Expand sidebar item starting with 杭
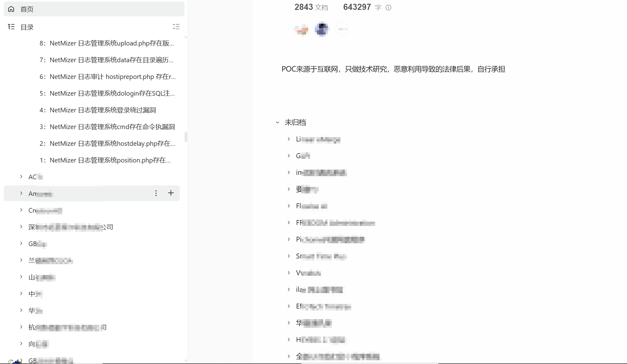 [x=21, y=327]
